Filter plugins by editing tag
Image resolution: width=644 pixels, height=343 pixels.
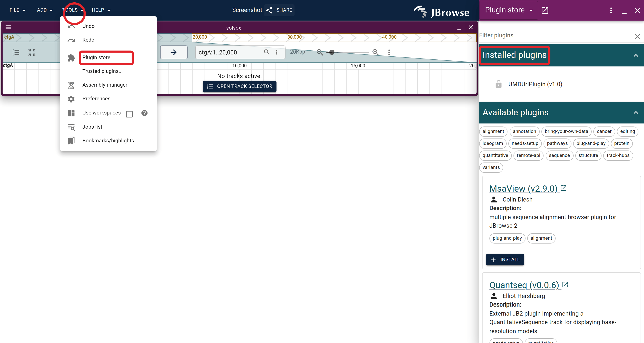(627, 131)
